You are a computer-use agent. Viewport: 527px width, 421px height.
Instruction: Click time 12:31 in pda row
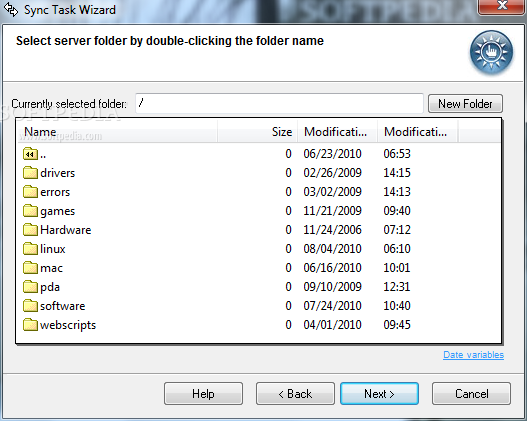(x=397, y=287)
